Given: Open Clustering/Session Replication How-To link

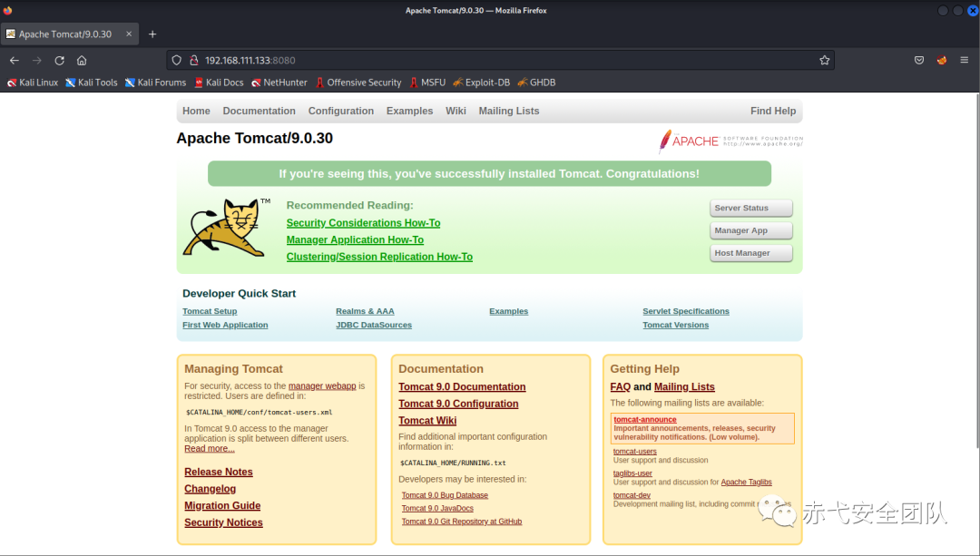Looking at the screenshot, I should pos(379,257).
